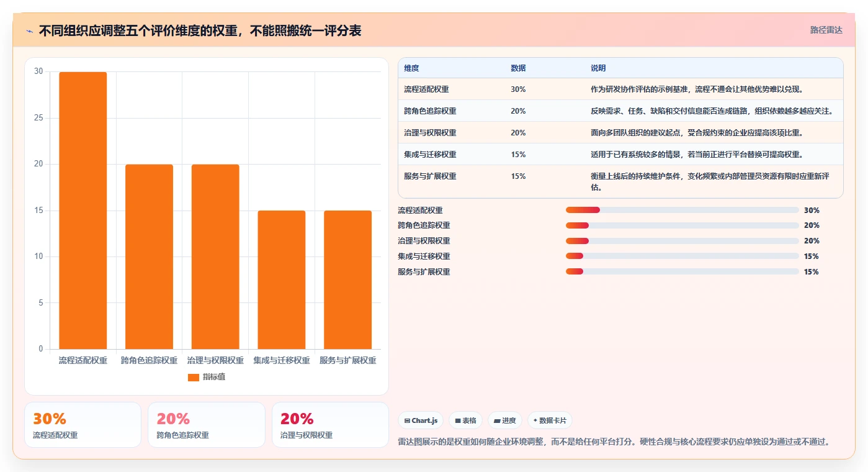
Task: Click the 治理与权限权重 bar in chart
Action: (x=215, y=256)
